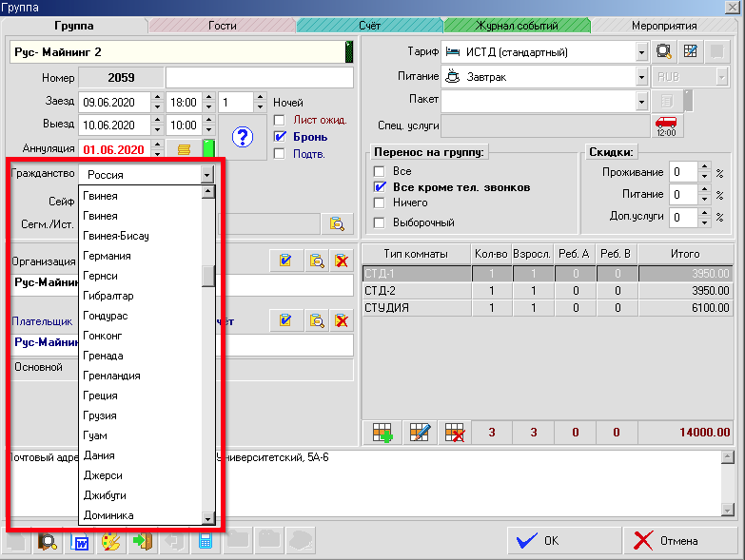Open the Тариф dropdown list
Image resolution: width=745 pixels, height=560 pixels.
640,51
